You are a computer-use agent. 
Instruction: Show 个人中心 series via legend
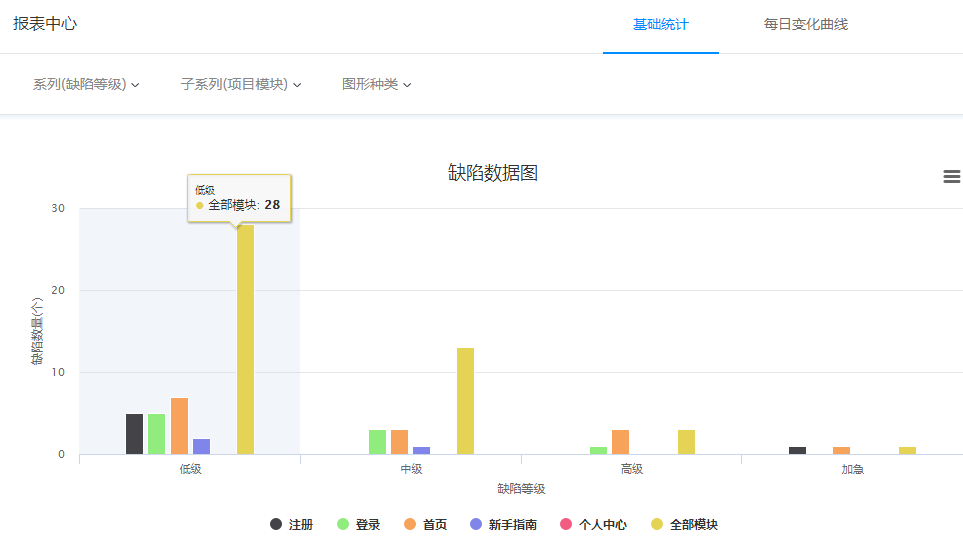click(x=594, y=524)
